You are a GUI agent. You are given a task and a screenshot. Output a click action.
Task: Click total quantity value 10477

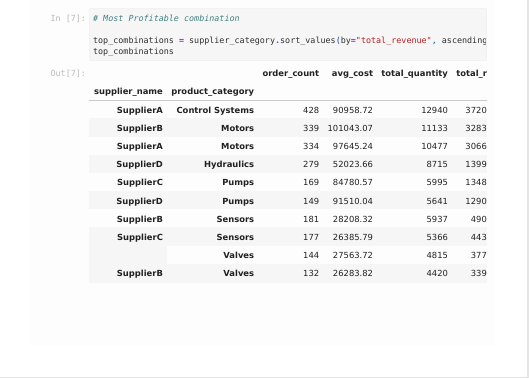pyautogui.click(x=435, y=146)
